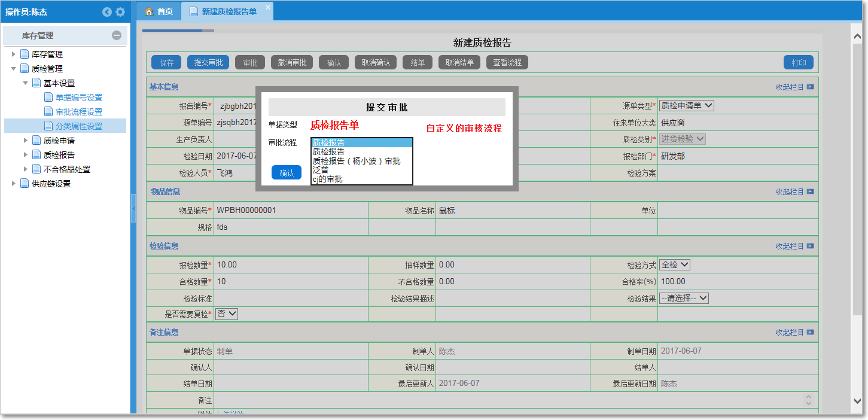Click 收起栏目 icon in 物品信息 section

coord(810,192)
